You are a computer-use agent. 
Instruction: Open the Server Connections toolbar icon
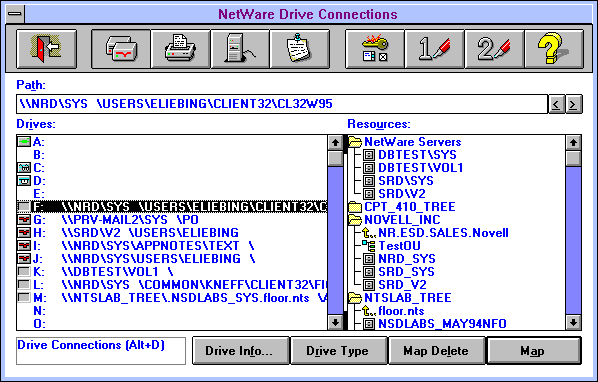point(240,49)
